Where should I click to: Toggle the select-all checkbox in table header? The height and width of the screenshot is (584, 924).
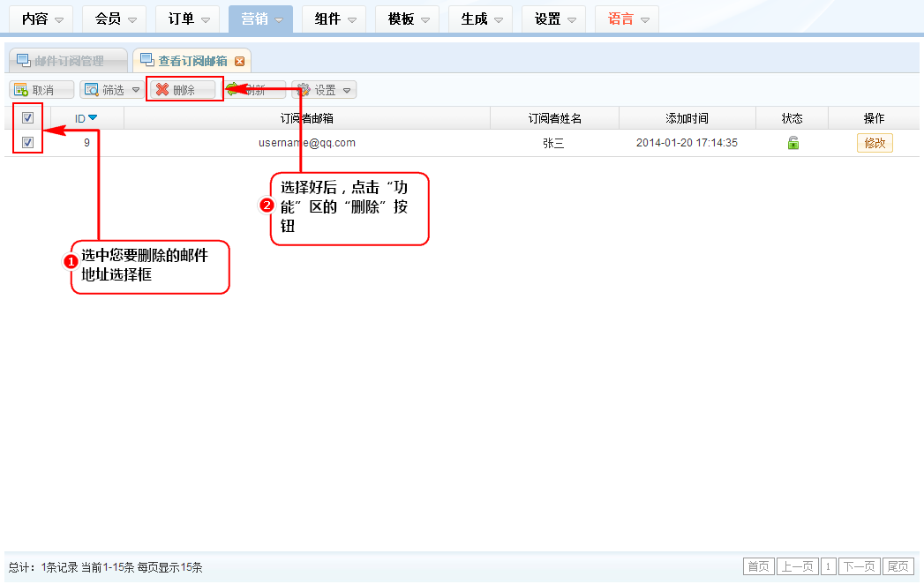click(27, 118)
